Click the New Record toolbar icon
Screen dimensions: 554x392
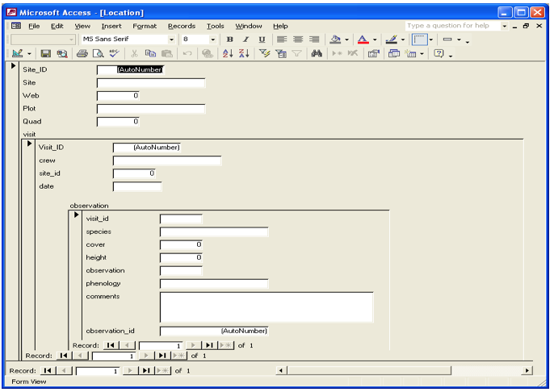pyautogui.click(x=337, y=53)
